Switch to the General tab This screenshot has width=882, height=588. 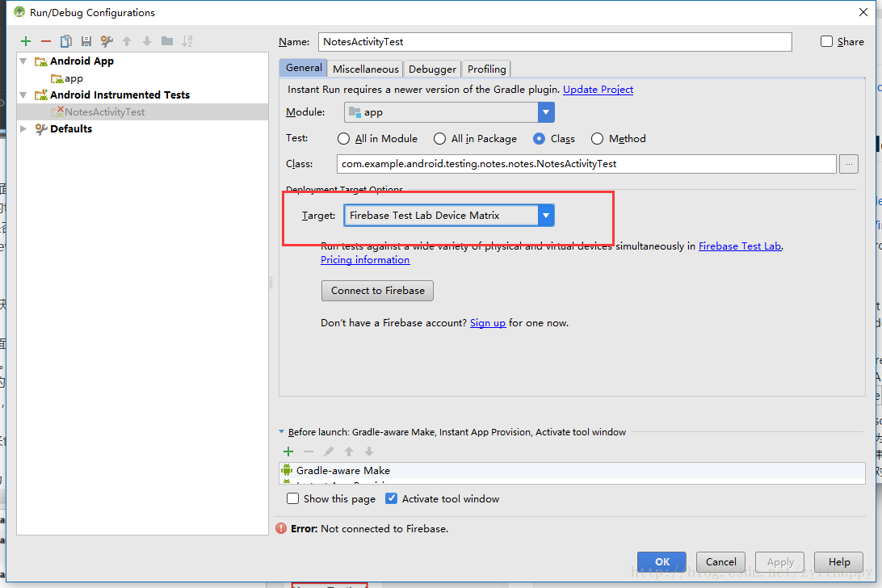[304, 68]
